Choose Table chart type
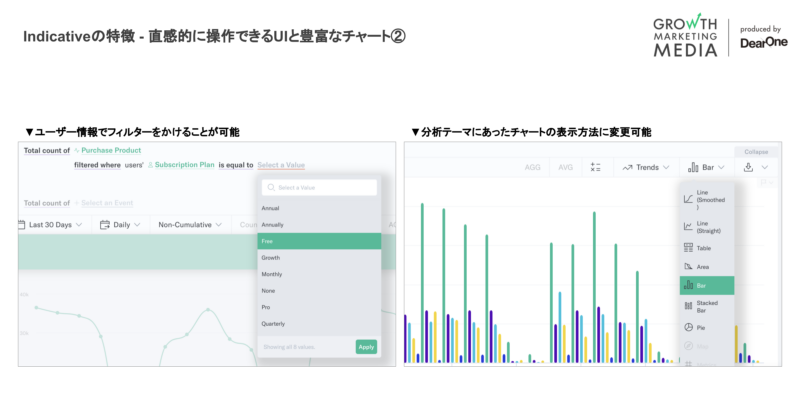800x420 pixels. pos(707,248)
